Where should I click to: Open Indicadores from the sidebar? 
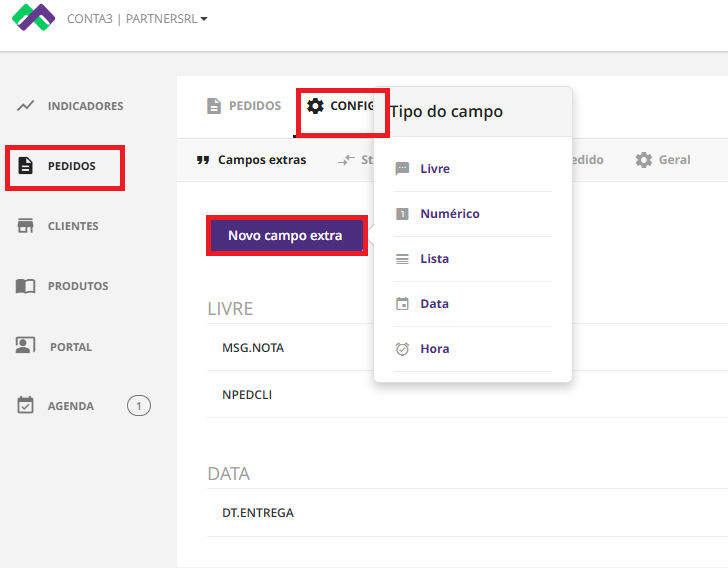(x=85, y=106)
